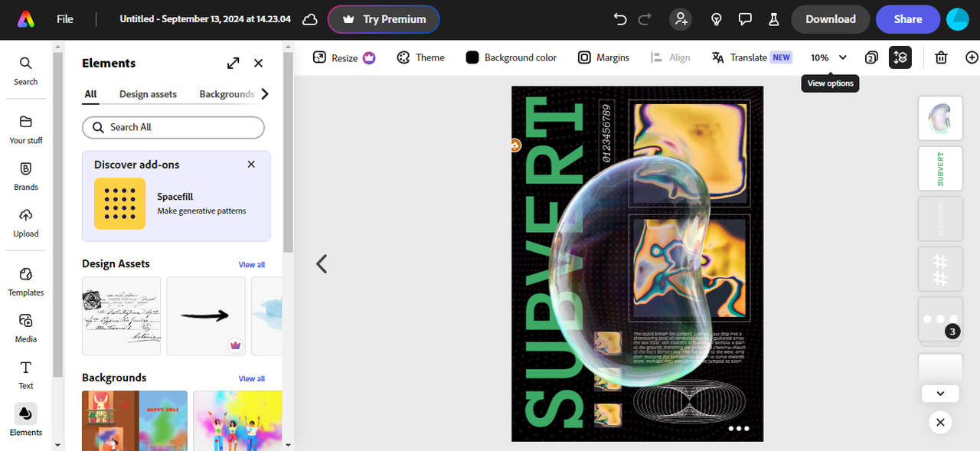Open the Spacefill add-on

pos(176,204)
